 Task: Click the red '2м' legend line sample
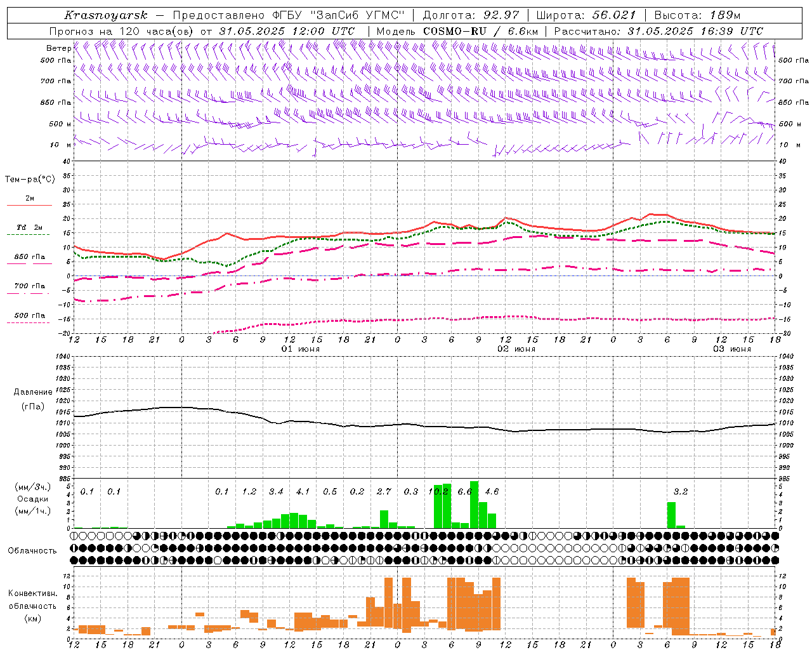(x=29, y=205)
